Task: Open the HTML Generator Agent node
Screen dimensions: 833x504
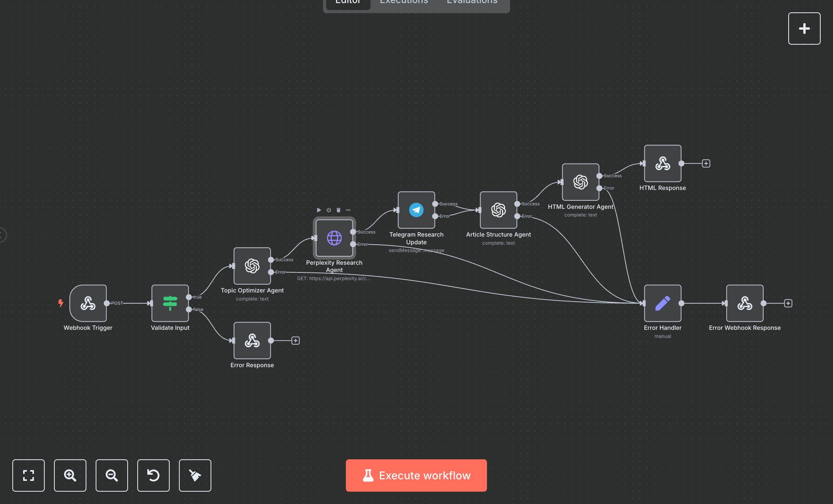Action: coord(580,183)
